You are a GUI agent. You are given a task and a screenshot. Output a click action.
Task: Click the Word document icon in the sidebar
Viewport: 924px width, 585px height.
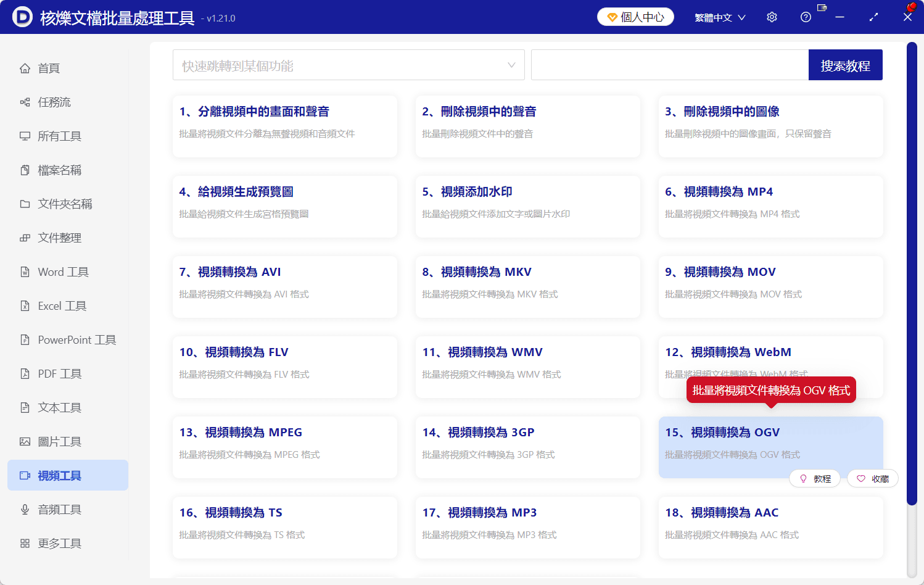[25, 272]
